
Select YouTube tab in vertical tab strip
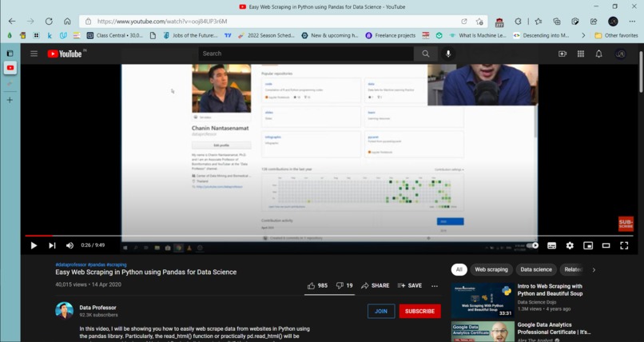coord(10,68)
